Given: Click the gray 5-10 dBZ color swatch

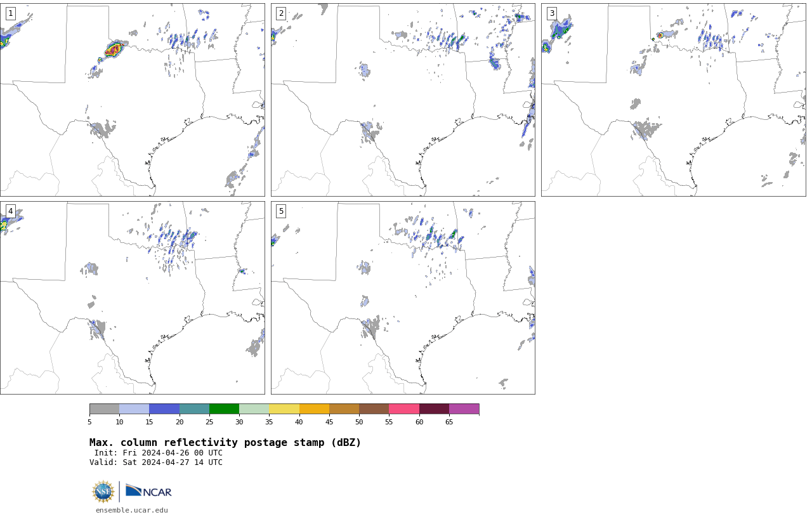Looking at the screenshot, I should (x=104, y=409).
